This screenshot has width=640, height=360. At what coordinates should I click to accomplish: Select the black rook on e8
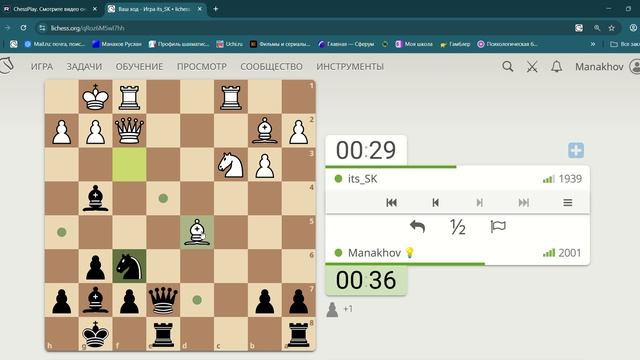pyautogui.click(x=163, y=334)
